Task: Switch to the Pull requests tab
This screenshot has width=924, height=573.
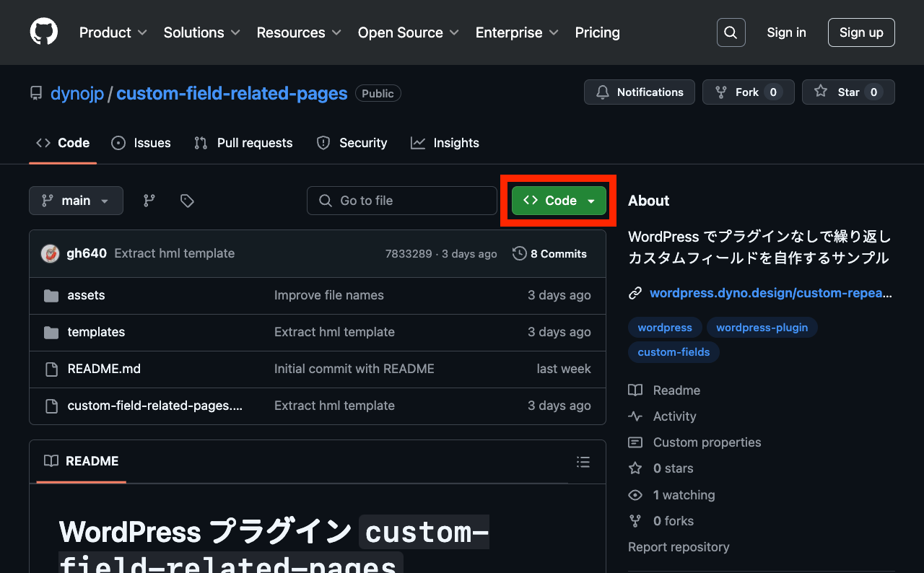Action: pyautogui.click(x=243, y=143)
